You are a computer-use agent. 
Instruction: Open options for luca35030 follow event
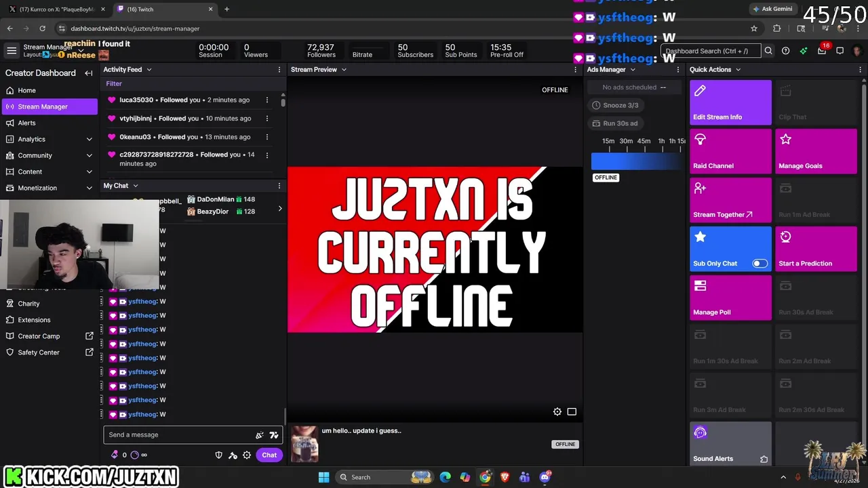click(x=267, y=100)
